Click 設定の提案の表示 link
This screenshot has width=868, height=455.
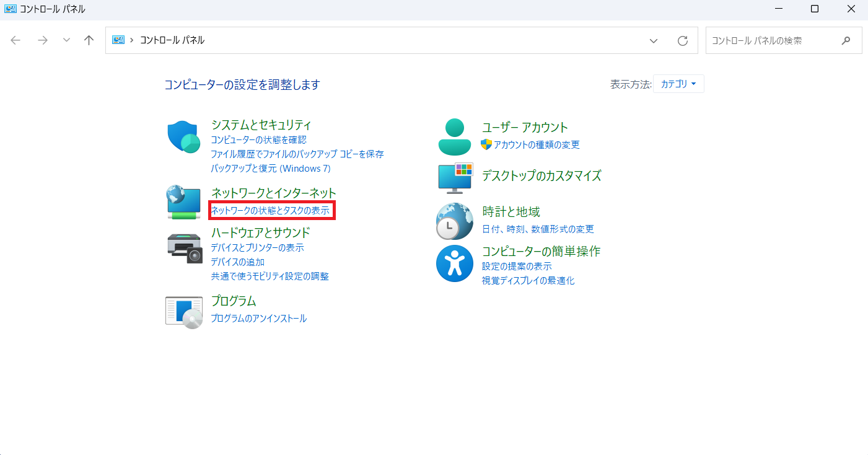(x=517, y=267)
